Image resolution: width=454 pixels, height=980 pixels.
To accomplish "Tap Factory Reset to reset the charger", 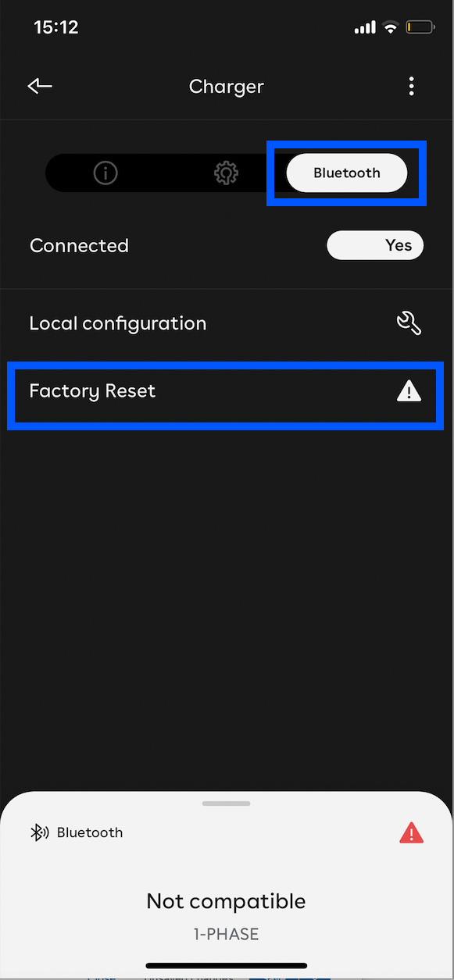I will pyautogui.click(x=92, y=391).
